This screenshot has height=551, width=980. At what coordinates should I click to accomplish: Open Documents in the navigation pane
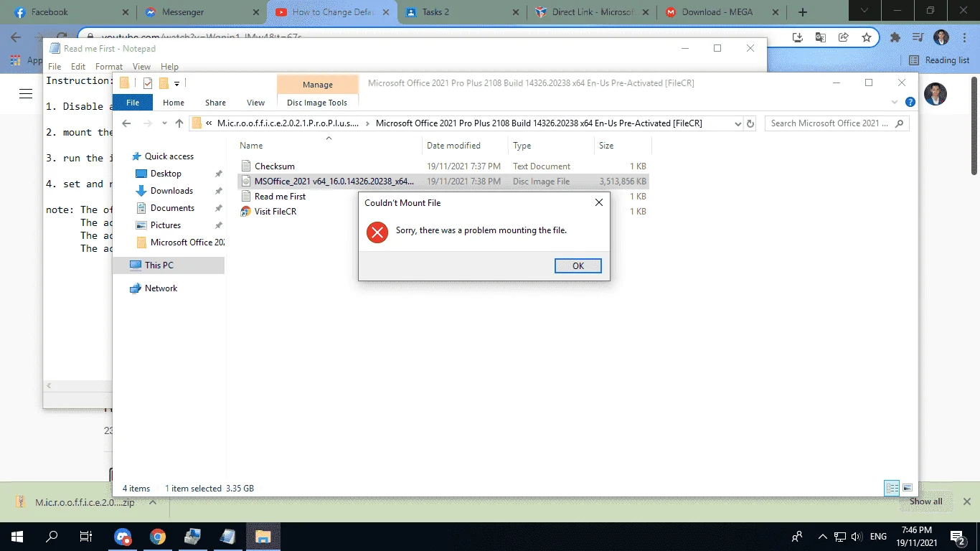point(172,208)
